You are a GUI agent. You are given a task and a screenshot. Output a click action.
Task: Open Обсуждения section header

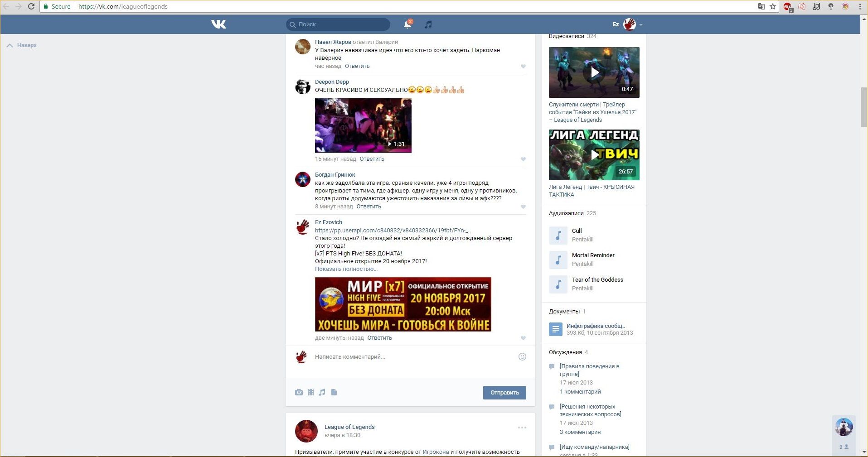[565, 352]
